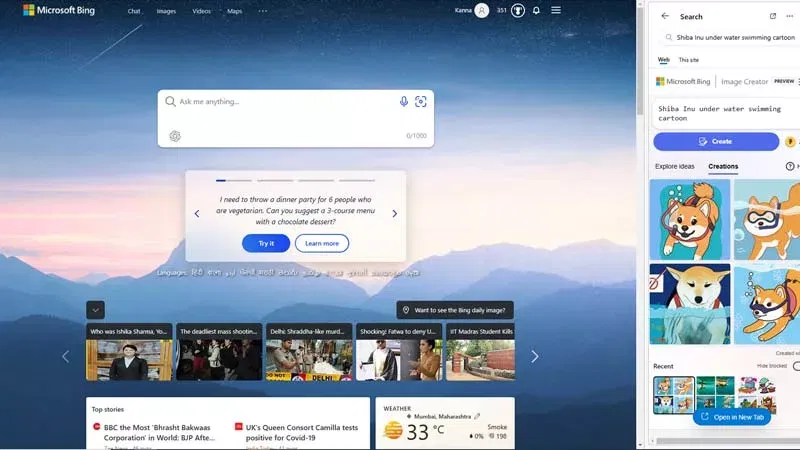This screenshot has width=800, height=450.
Task: Open the Videos tab in Bing header
Action: [x=201, y=11]
